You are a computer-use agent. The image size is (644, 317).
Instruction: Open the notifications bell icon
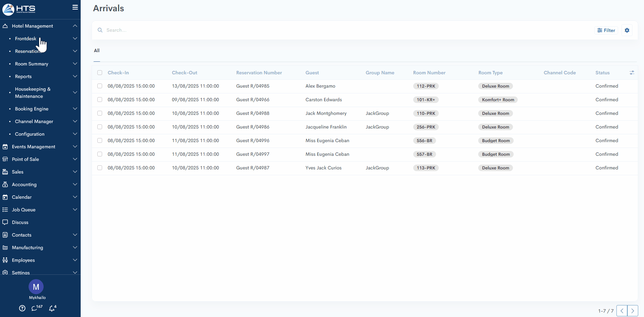tap(52, 308)
